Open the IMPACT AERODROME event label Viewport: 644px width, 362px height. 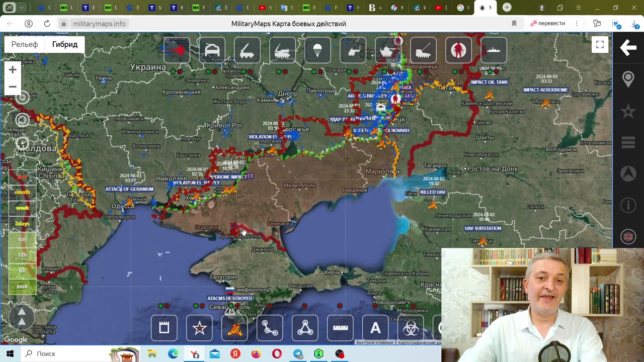coord(545,90)
